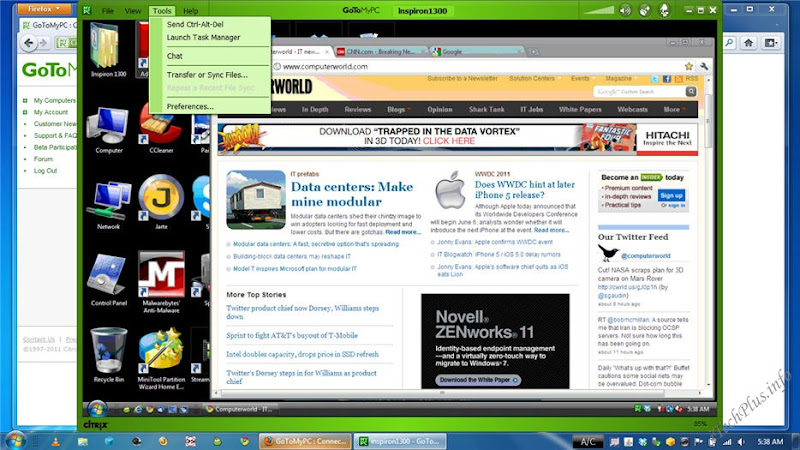Open Computerworld RSS feed icon
800x450 pixels.
[x=679, y=79]
